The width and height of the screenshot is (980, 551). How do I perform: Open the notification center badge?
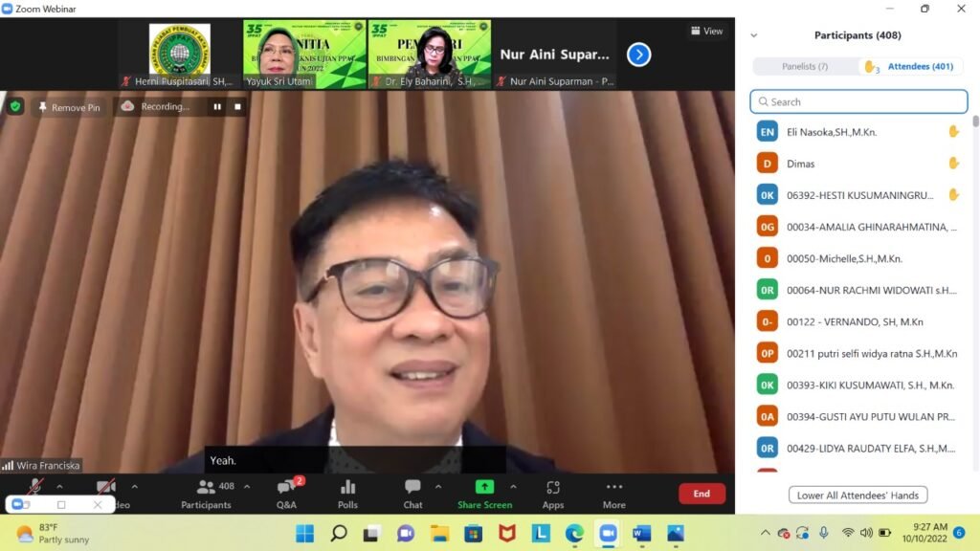click(x=959, y=533)
